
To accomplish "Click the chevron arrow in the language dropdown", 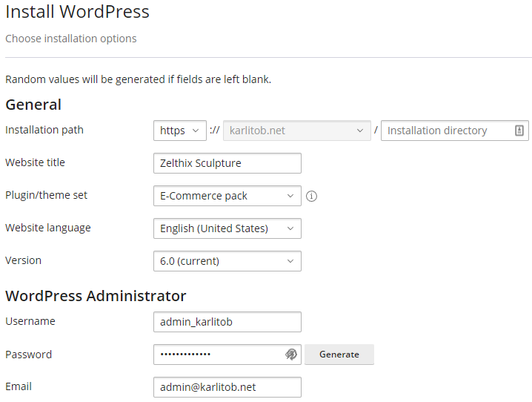I will click(290, 228).
